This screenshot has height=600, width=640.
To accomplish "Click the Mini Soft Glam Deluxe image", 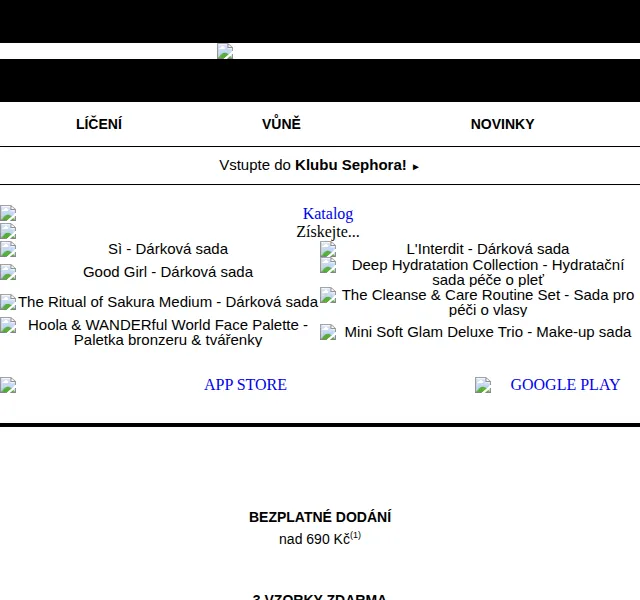I will tap(328, 332).
